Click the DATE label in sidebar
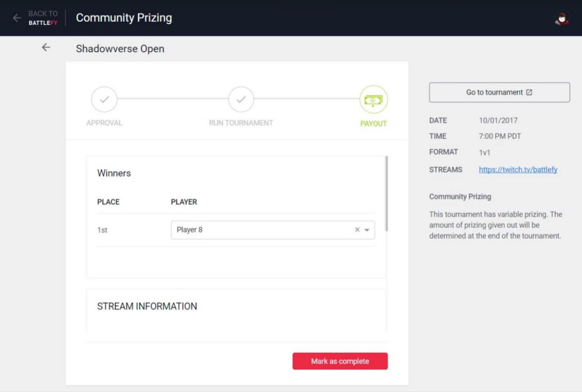Viewport: 582px width, 392px height. (x=438, y=121)
